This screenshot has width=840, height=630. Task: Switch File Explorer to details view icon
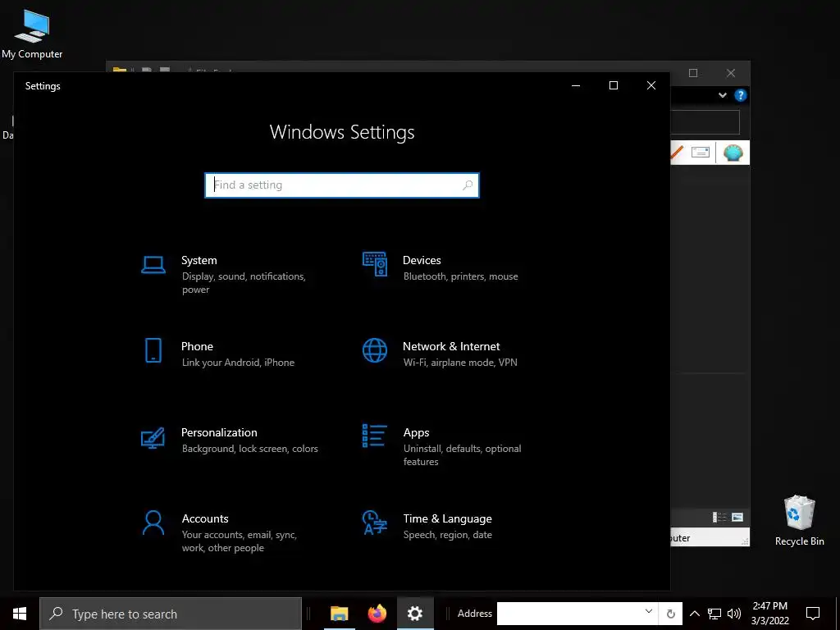[719, 517]
